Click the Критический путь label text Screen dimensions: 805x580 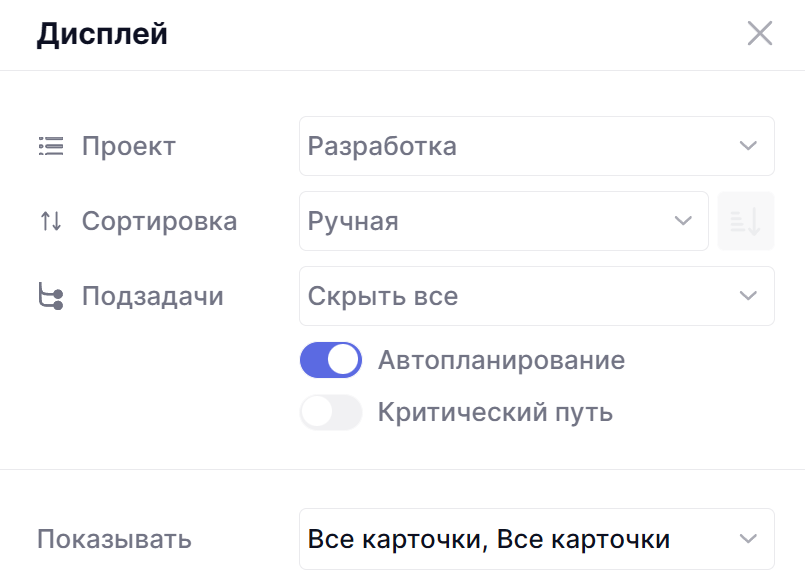coord(495,412)
